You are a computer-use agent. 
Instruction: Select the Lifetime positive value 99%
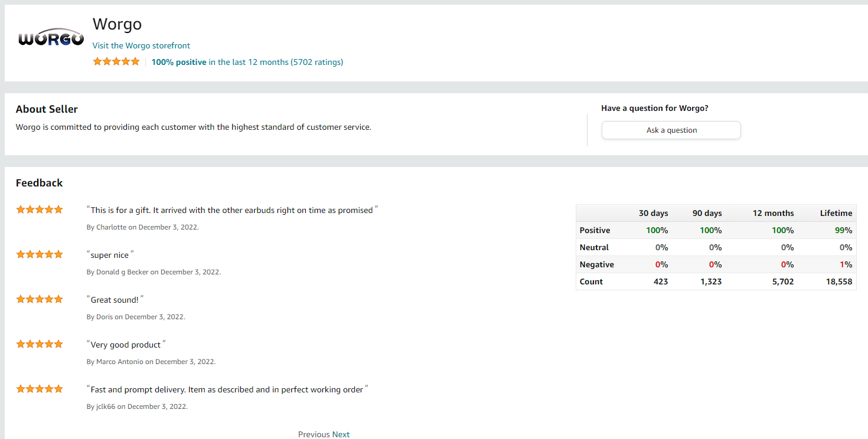point(844,230)
